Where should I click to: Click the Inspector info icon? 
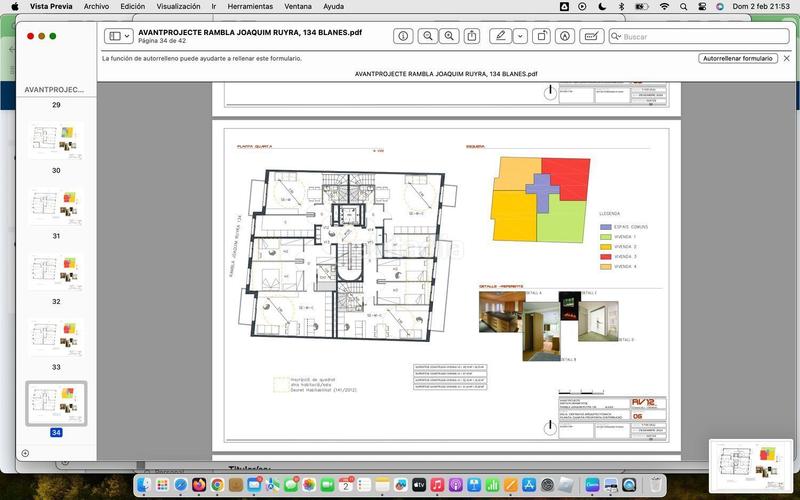403,36
